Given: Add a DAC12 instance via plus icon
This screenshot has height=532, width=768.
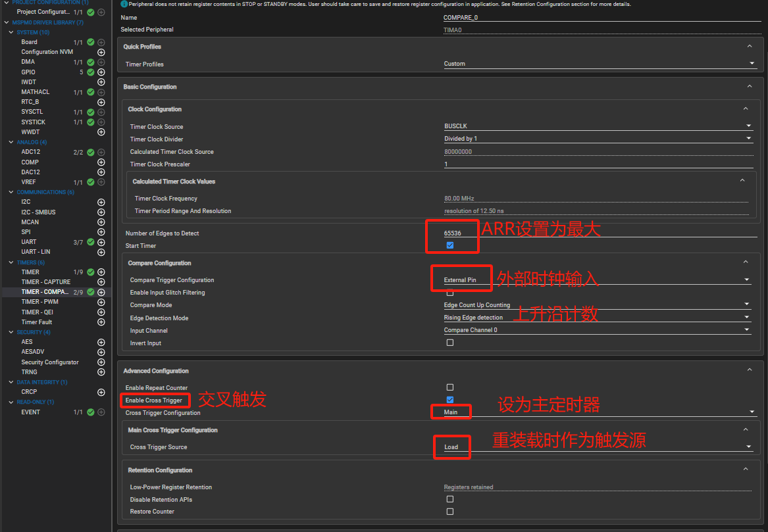Looking at the screenshot, I should point(101,172).
